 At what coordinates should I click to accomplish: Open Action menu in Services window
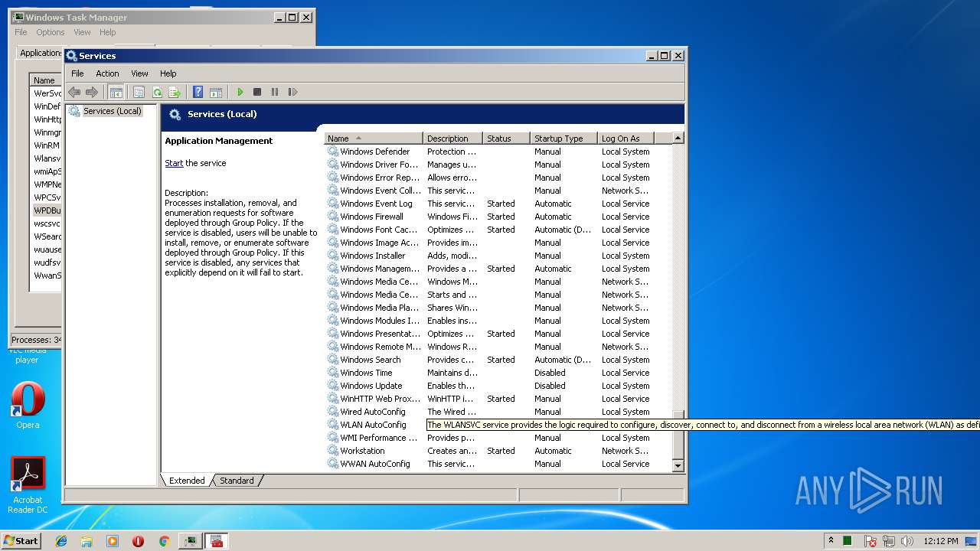pos(107,73)
